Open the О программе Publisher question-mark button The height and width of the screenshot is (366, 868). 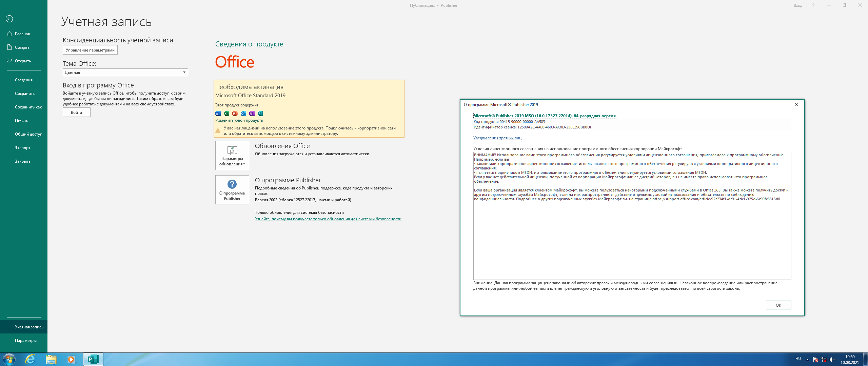click(x=232, y=190)
